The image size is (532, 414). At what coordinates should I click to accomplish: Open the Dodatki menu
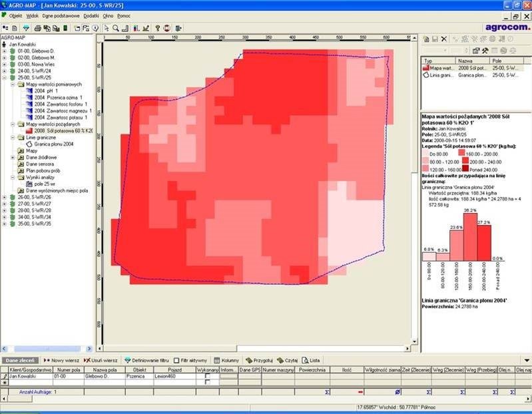(91, 15)
